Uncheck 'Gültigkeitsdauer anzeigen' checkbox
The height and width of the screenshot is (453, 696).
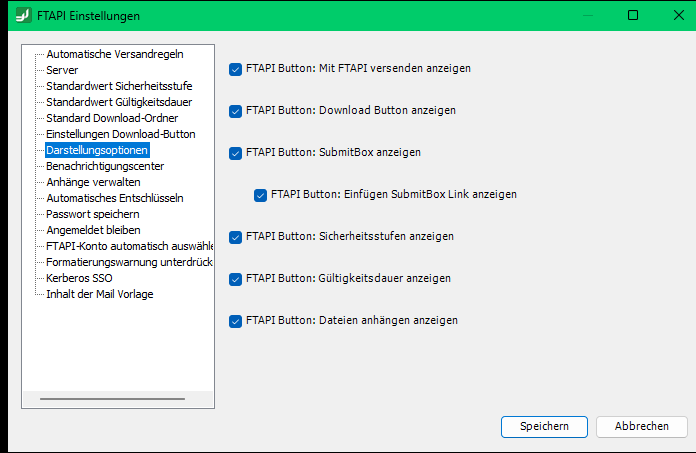click(235, 279)
